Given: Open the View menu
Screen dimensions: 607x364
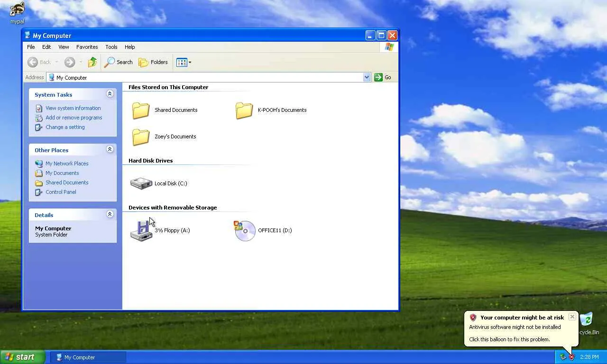Looking at the screenshot, I should pyautogui.click(x=64, y=47).
